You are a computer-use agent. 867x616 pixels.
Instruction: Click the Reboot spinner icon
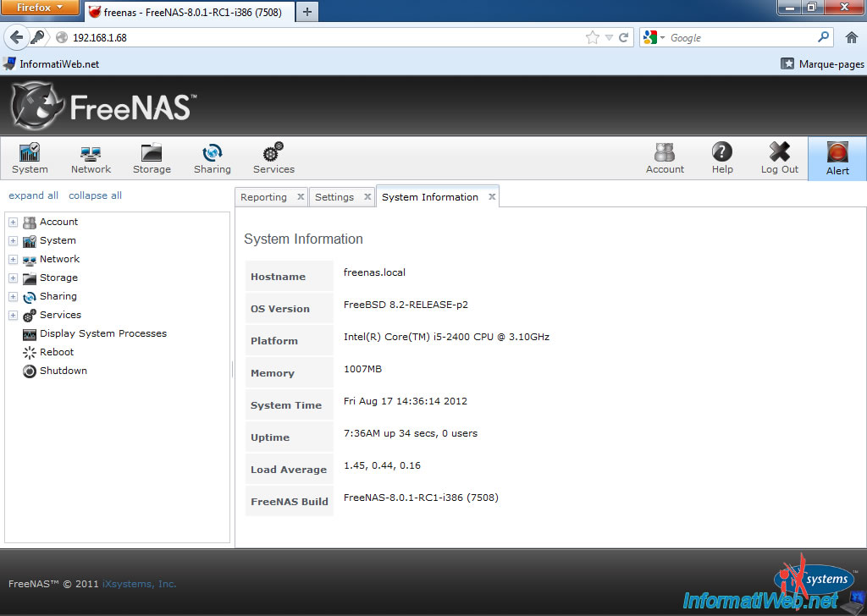pos(30,353)
